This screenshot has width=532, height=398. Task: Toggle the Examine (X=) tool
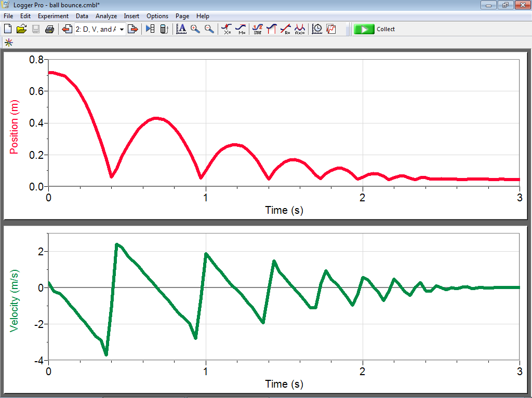coord(227,29)
